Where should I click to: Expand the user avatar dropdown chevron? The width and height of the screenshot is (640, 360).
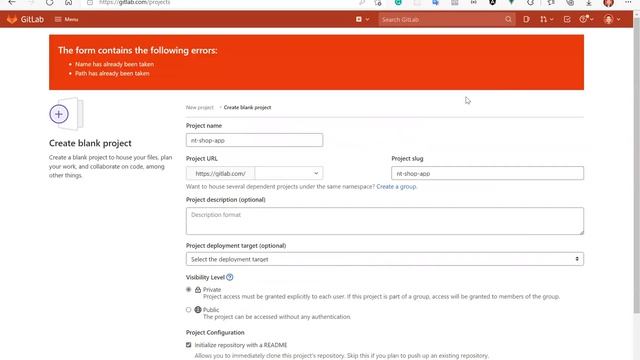point(618,19)
